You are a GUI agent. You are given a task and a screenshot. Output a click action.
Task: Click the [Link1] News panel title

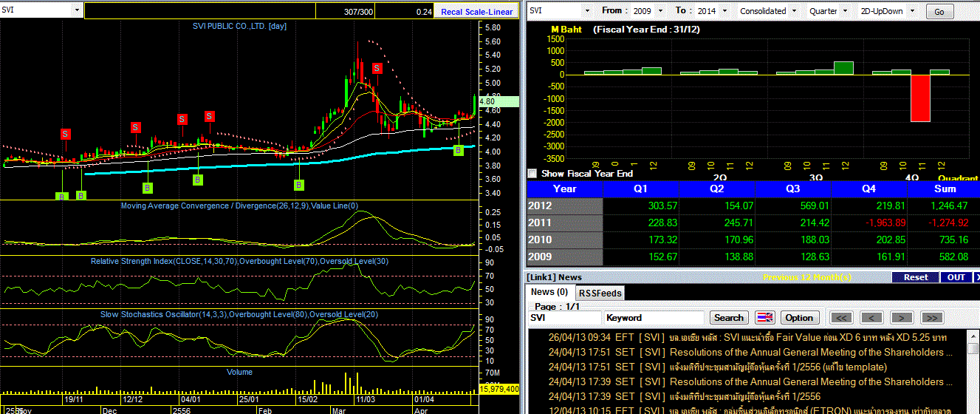click(x=555, y=277)
